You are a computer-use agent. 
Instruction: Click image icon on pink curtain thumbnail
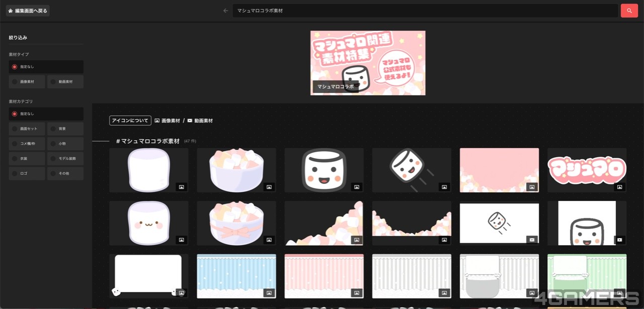(357, 293)
